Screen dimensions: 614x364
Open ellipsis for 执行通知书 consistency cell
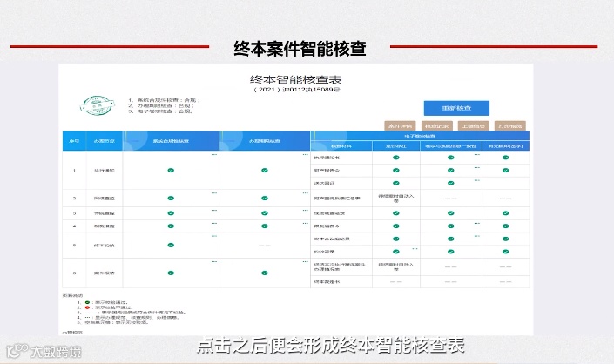[477, 155]
